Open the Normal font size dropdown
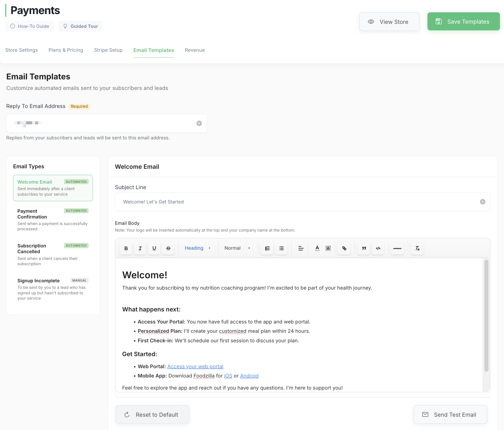Image resolution: width=504 pixels, height=430 pixels. 237,248
